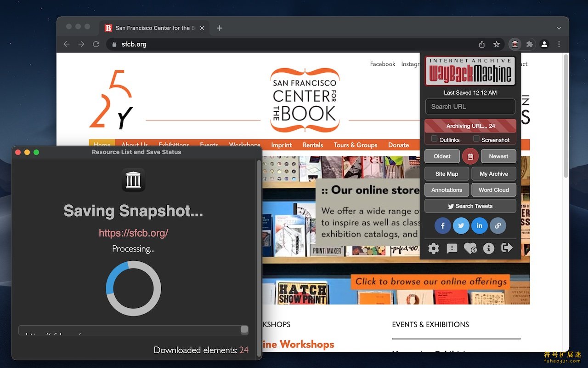Go back to the previous page

67,44
